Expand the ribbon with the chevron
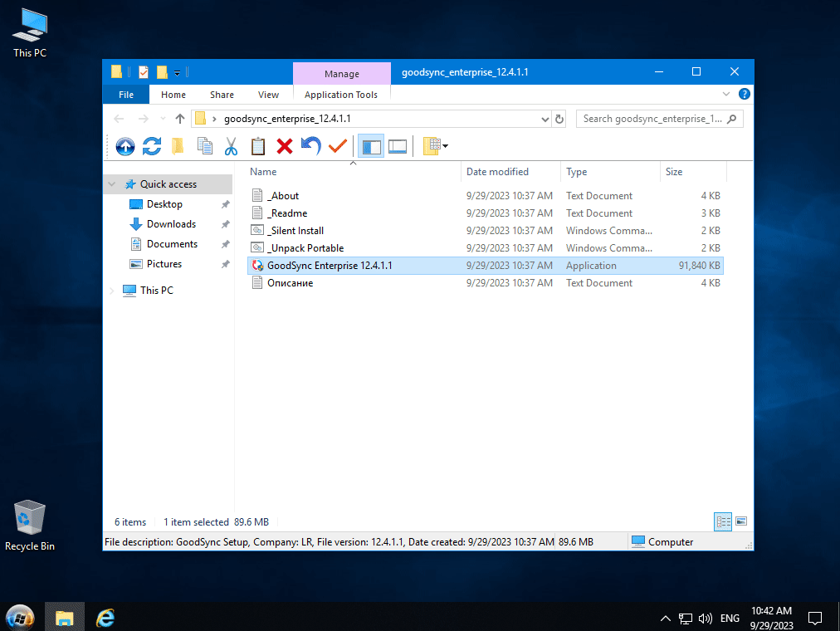Image resolution: width=840 pixels, height=631 pixels. click(726, 95)
